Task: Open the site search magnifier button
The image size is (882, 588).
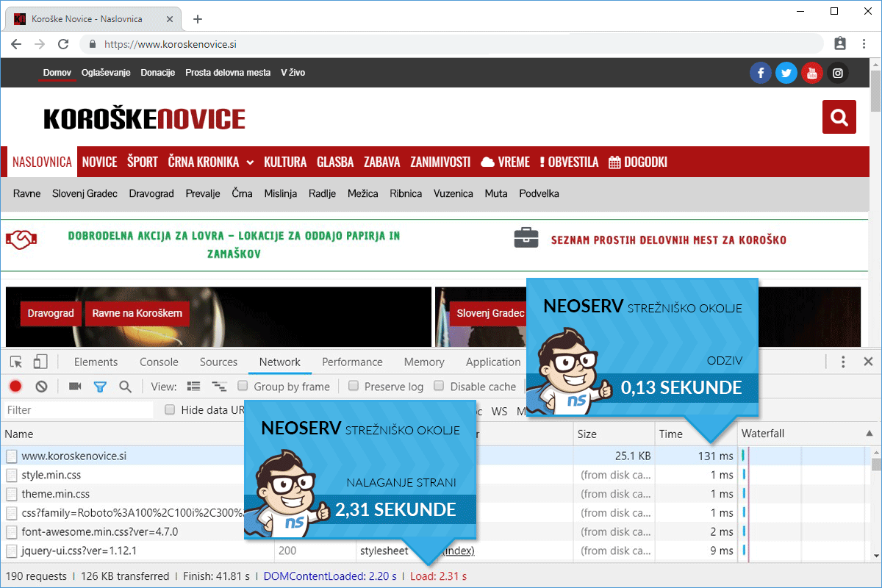Action: pos(839,117)
